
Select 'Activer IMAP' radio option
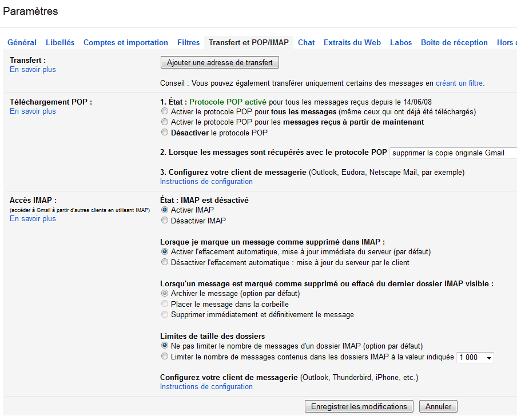click(x=165, y=210)
